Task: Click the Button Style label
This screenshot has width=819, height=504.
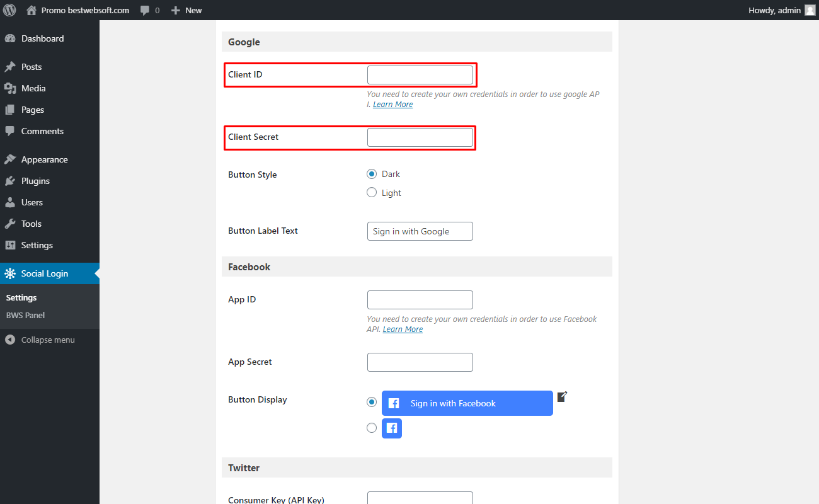Action: pyautogui.click(x=252, y=175)
